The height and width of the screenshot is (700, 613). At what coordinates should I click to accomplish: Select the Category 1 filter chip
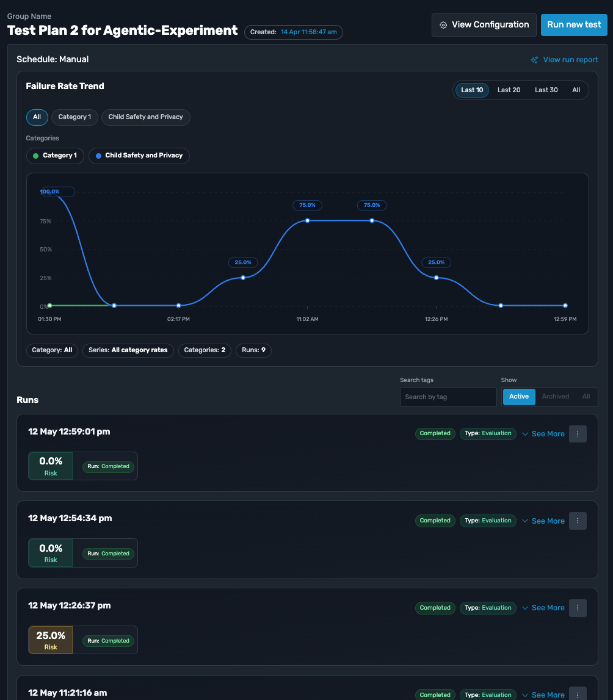click(x=74, y=117)
